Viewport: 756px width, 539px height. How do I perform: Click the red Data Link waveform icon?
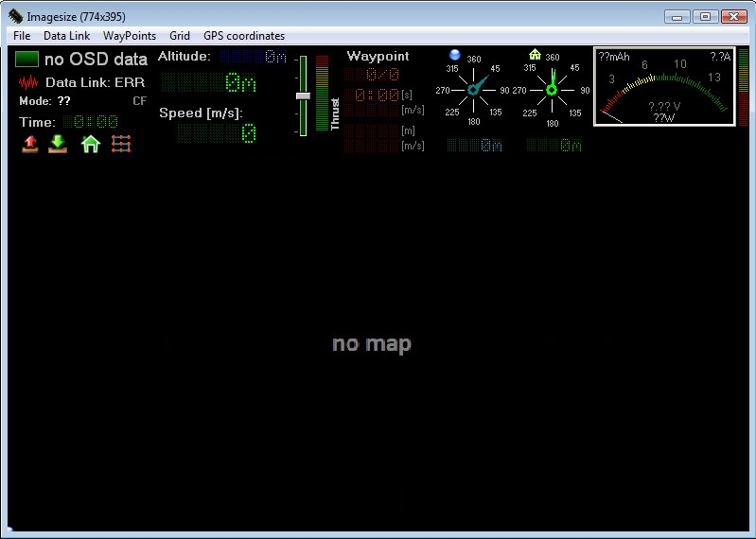coord(28,82)
